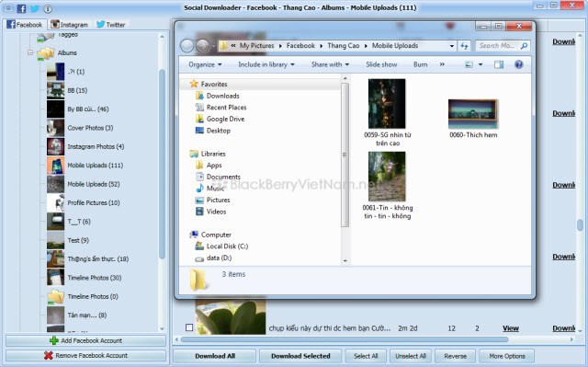Click Unselect All button
Screen dimensions: 588x367
point(411,356)
